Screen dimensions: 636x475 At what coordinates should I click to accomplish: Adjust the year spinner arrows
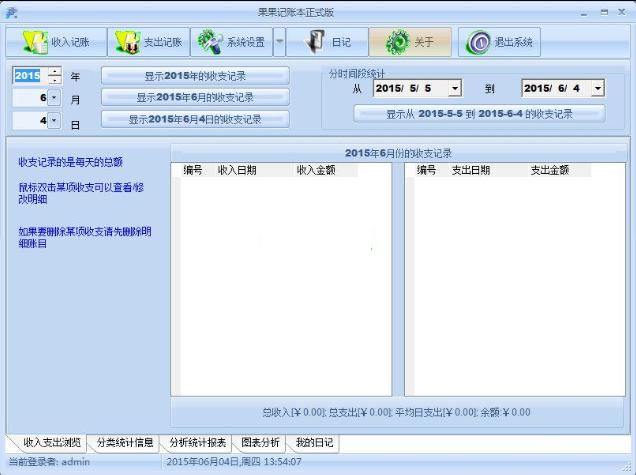(x=54, y=76)
